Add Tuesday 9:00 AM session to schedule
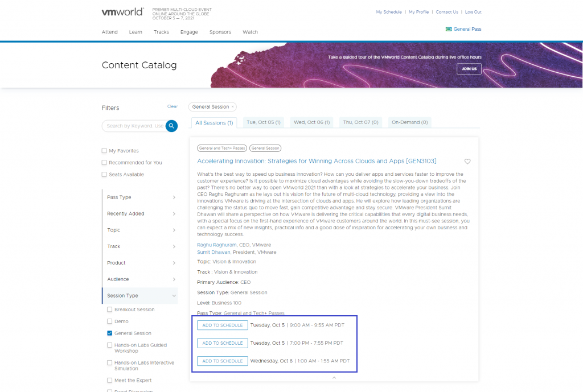 [223, 325]
